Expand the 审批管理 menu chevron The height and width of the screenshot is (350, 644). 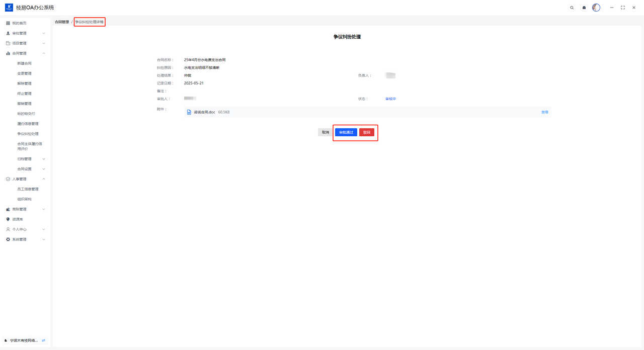[x=44, y=33]
